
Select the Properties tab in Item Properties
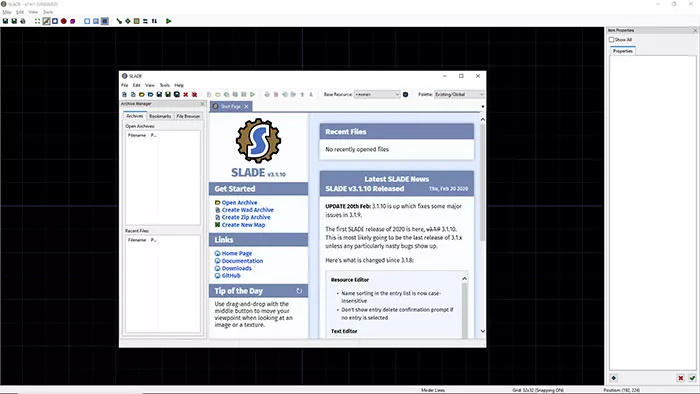pos(622,51)
